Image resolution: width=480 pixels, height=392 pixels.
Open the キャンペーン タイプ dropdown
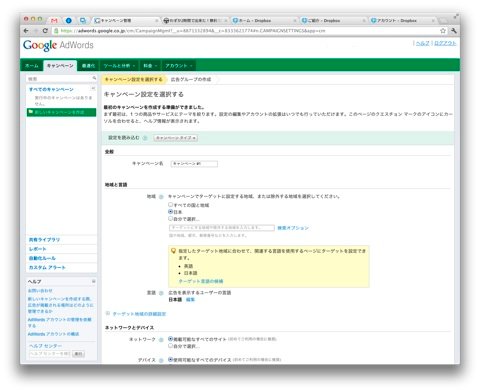coord(176,138)
